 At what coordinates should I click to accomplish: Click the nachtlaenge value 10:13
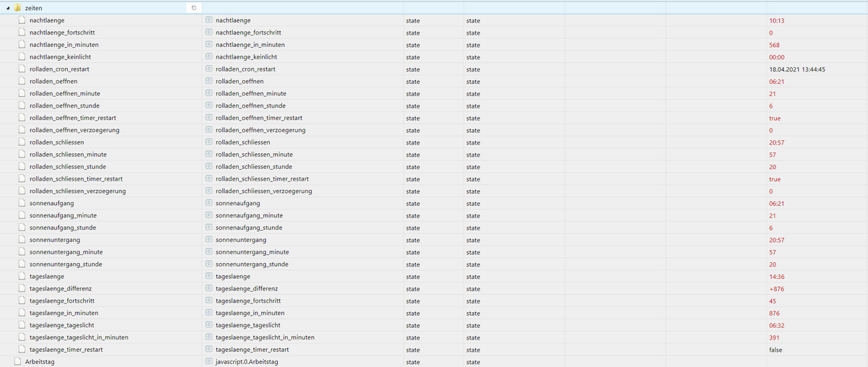tap(777, 20)
